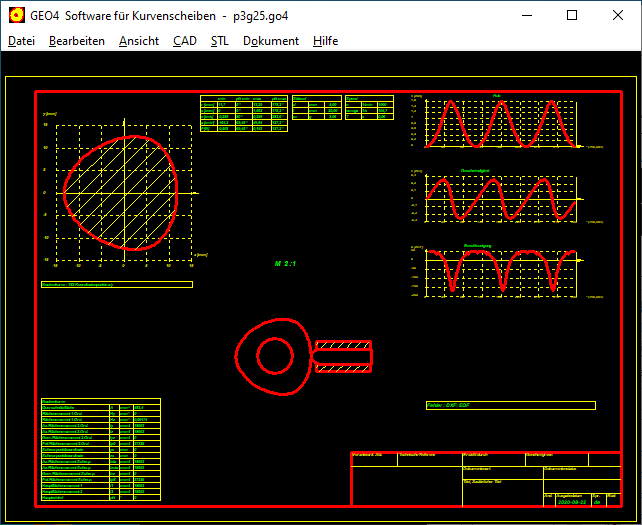Open the Datei menu

coord(21,41)
